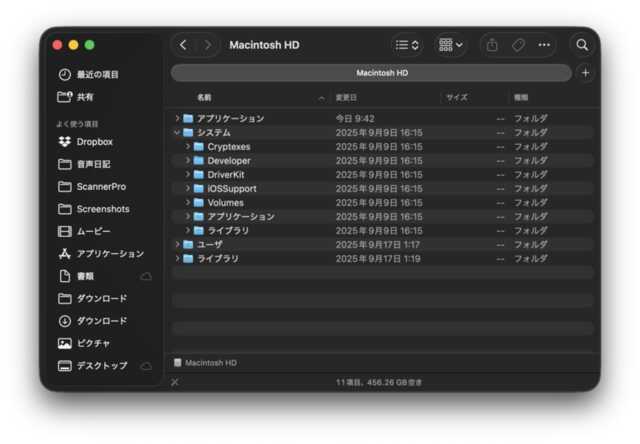Select the Macintosh HD tab

coord(371,73)
